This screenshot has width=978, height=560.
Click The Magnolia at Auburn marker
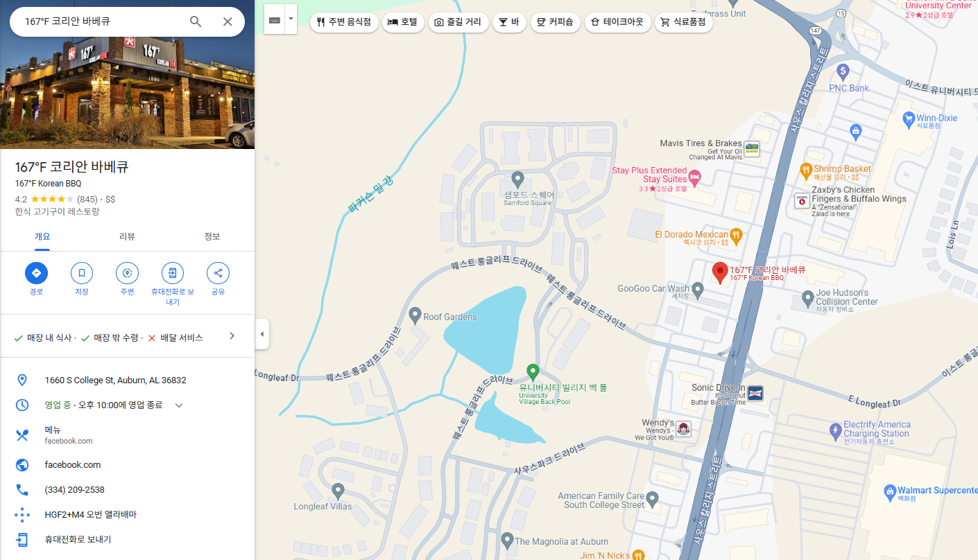pyautogui.click(x=507, y=540)
